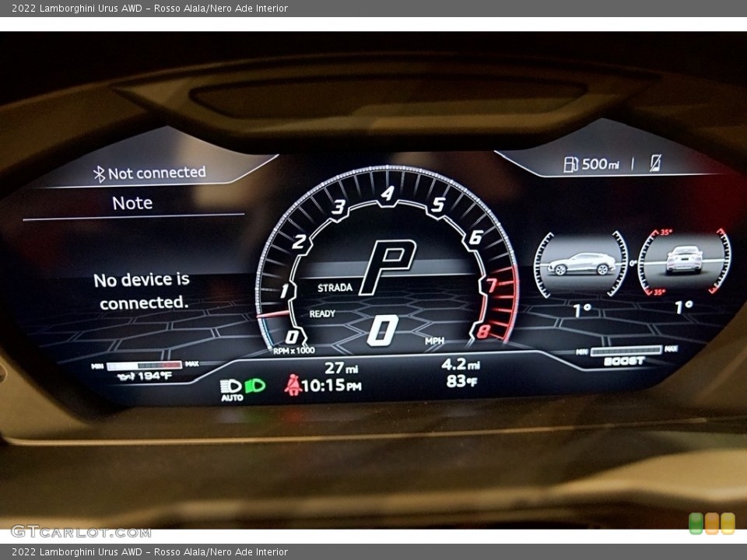Image resolution: width=747 pixels, height=560 pixels.
Task: Click the top title '2022 Lamborghini Urus AWD' caption
Action: tap(77, 8)
